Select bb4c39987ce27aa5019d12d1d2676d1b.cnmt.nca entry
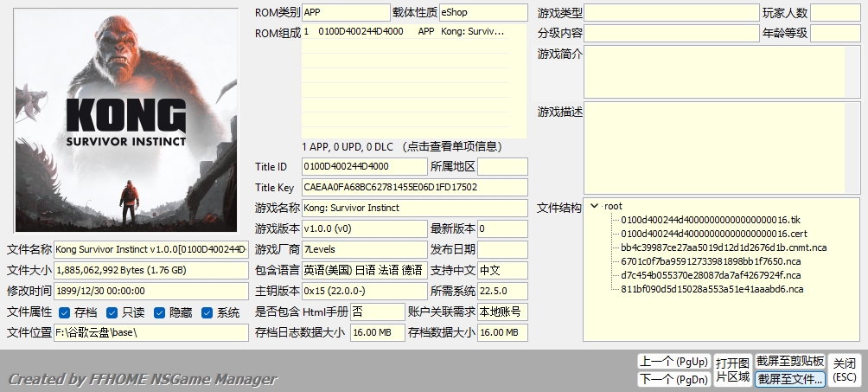 click(724, 247)
